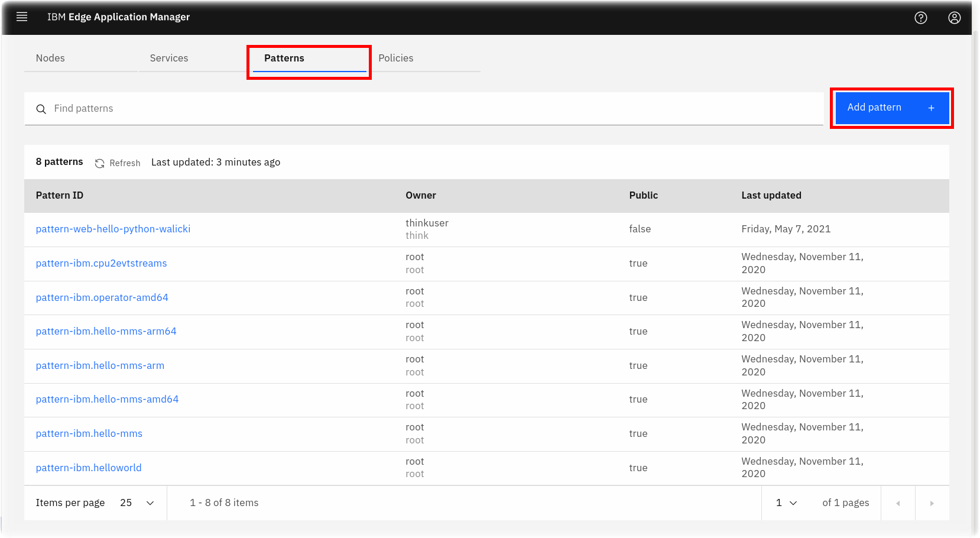This screenshot has width=980, height=538.
Task: Click 'Last updated: 3 minutes ago' text
Action: 216,162
